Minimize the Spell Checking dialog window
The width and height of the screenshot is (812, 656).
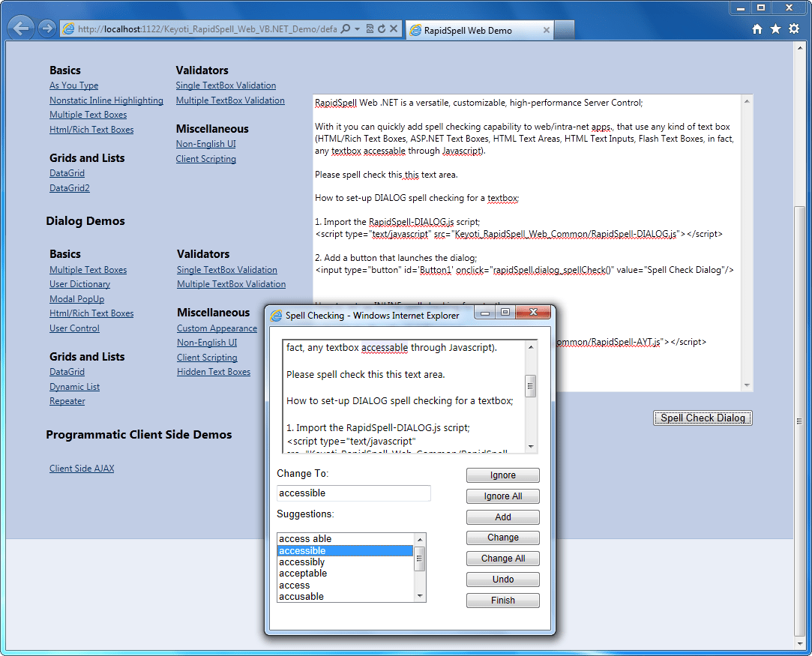pos(485,312)
